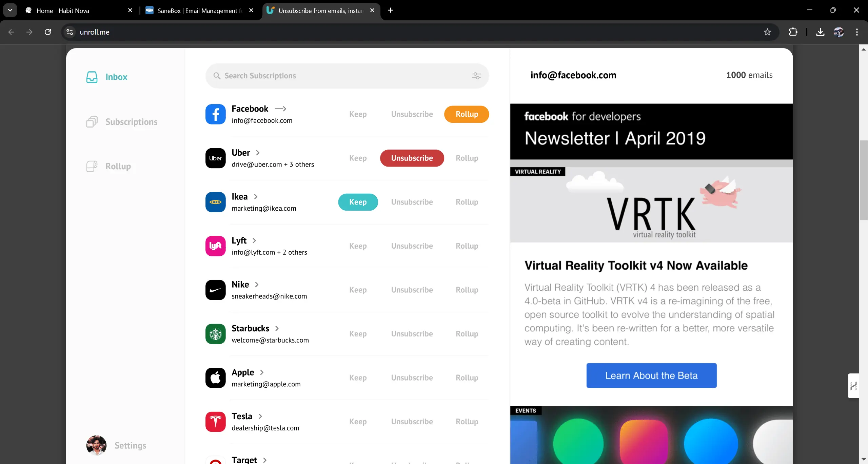This screenshot has width=868, height=464.
Task: Keep Nike emails
Action: [358, 290]
